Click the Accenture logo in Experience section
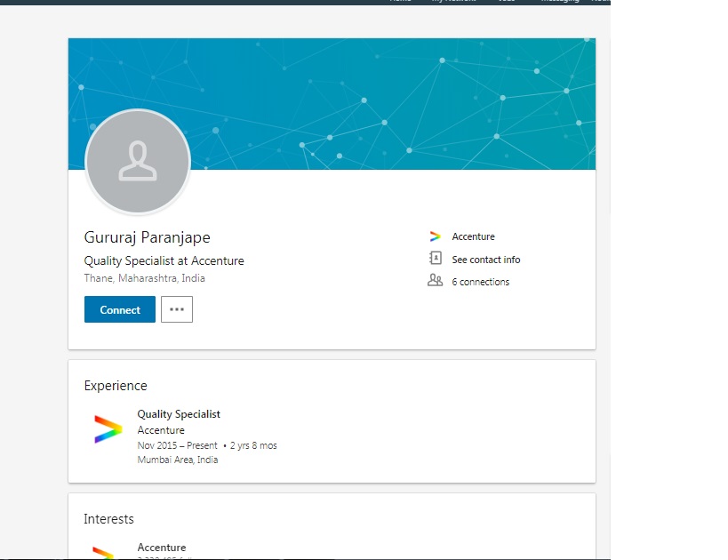728x560 pixels. [x=108, y=429]
